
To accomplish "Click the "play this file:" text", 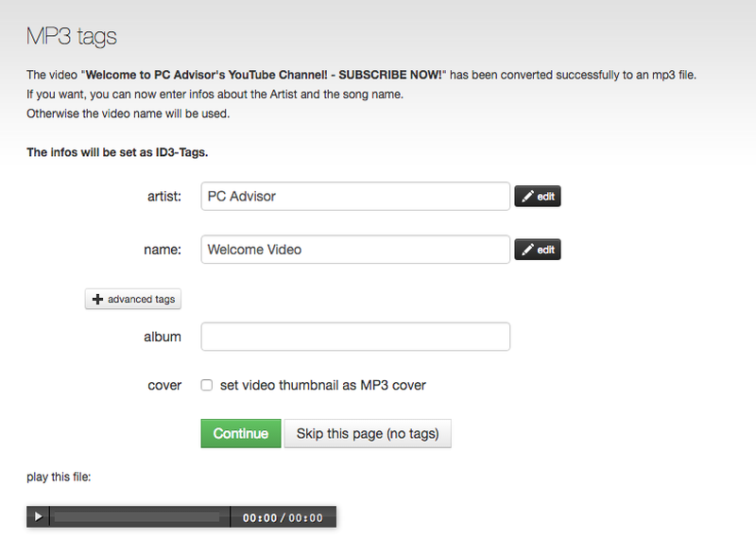I will coord(59,477).
